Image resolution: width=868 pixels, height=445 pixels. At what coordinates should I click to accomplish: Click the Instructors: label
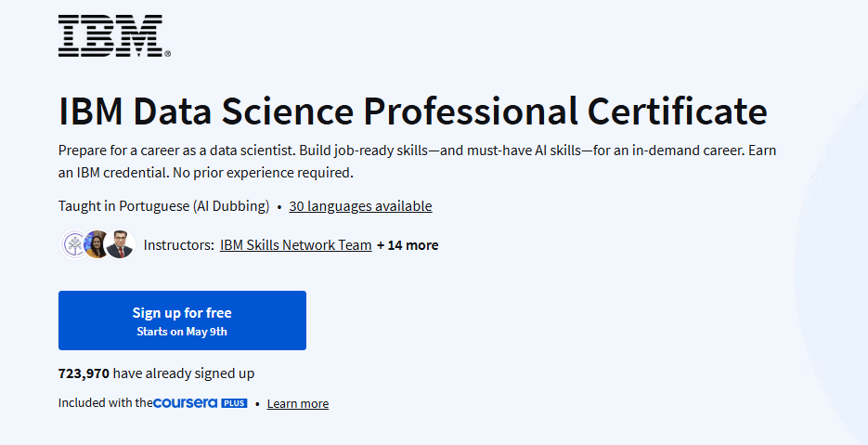179,245
